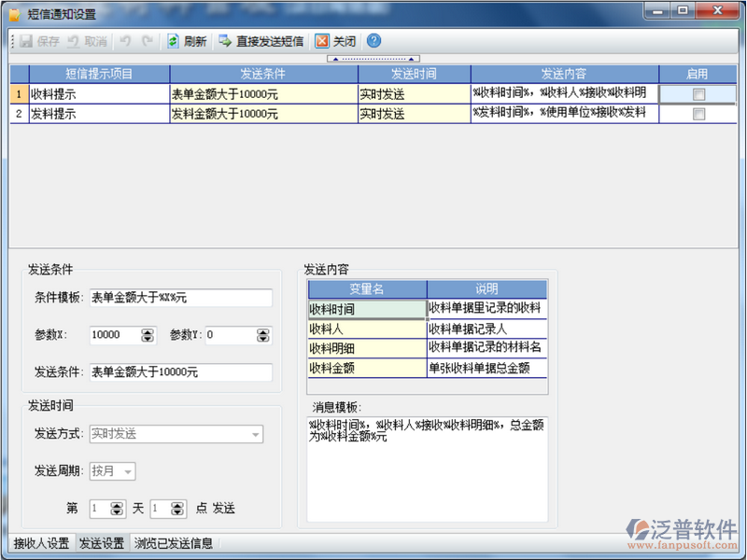
Task: Open the 发送周期 dropdown
Action: coord(128,471)
